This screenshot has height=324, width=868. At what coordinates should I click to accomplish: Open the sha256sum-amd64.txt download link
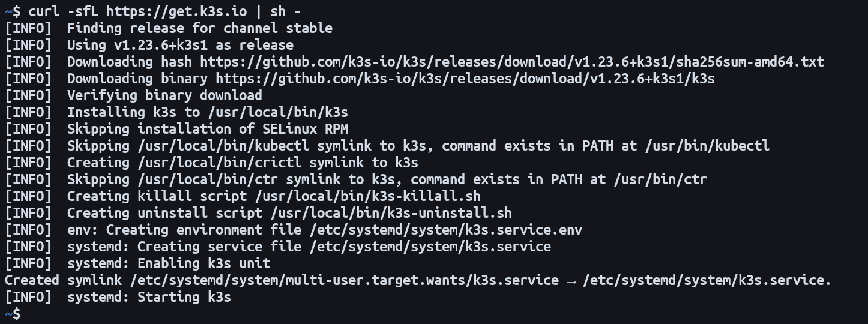512,61
